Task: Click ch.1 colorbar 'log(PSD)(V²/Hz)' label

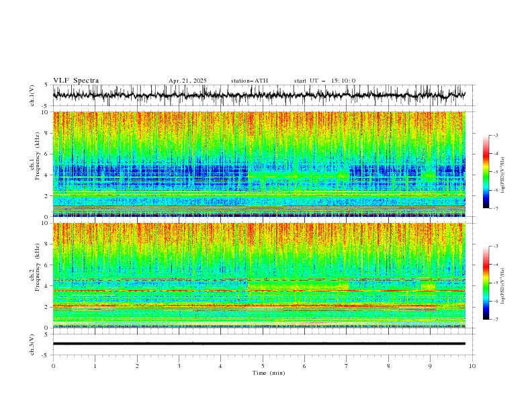Action: coord(502,175)
